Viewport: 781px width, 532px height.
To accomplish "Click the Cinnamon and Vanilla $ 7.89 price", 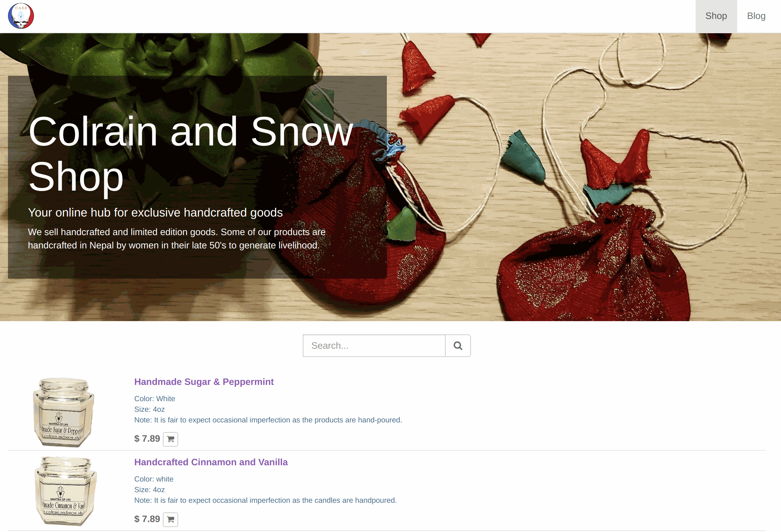I will click(147, 519).
